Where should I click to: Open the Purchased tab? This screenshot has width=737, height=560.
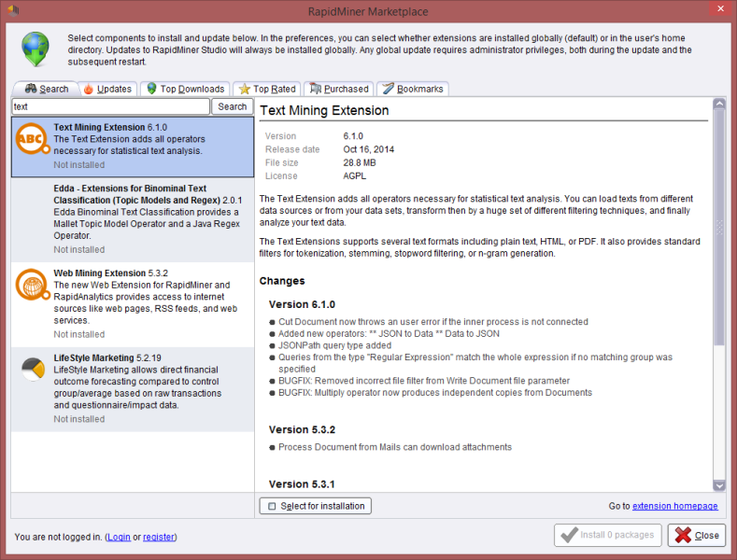(x=339, y=89)
